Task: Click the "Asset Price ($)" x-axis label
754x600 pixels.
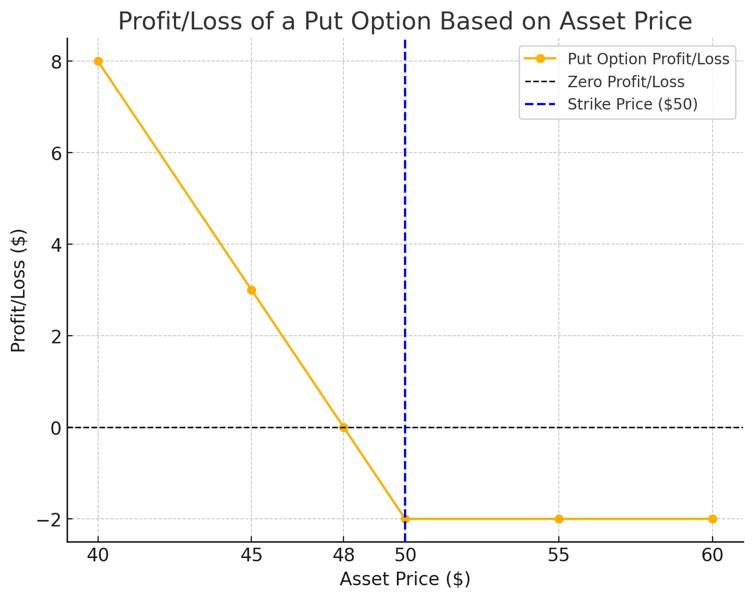Action: click(x=405, y=579)
